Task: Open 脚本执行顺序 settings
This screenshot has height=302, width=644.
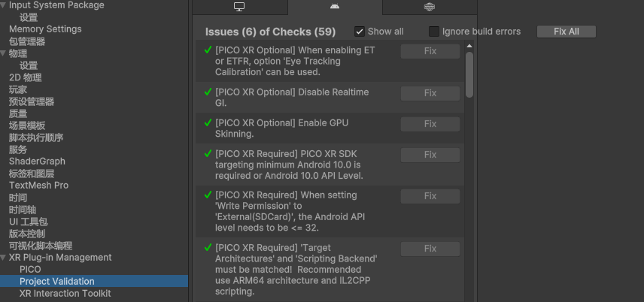Action: (x=36, y=137)
